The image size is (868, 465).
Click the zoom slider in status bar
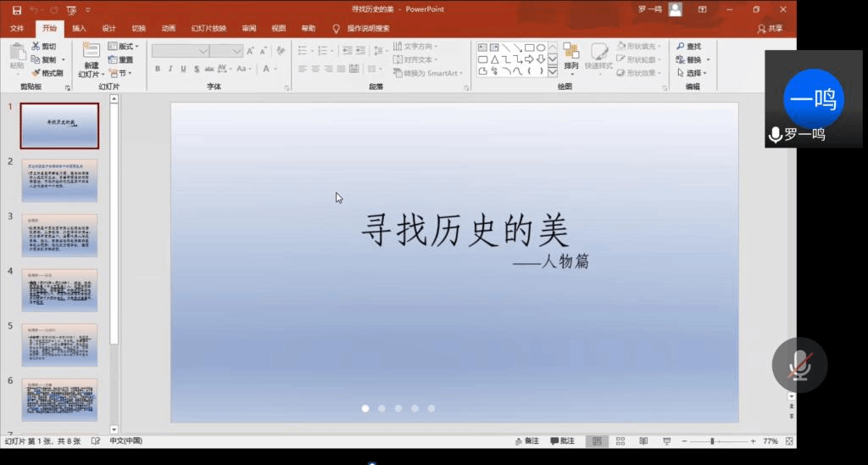coord(712,441)
